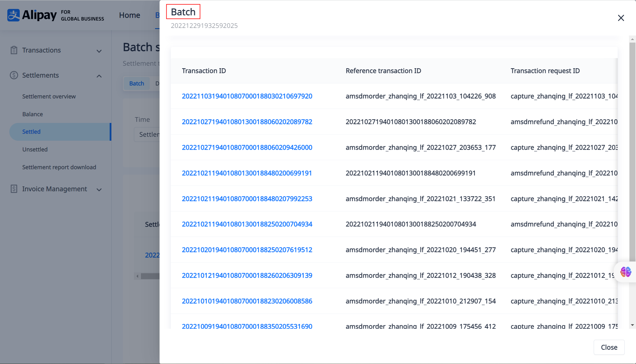636x364 pixels.
Task: Click the Alipay logo icon
Action: [14, 15]
